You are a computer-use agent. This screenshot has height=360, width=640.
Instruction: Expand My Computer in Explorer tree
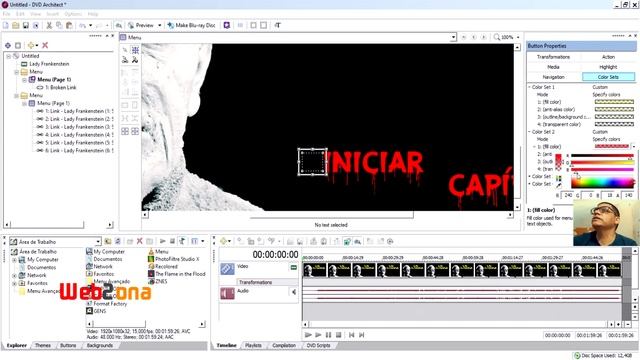click(14, 260)
